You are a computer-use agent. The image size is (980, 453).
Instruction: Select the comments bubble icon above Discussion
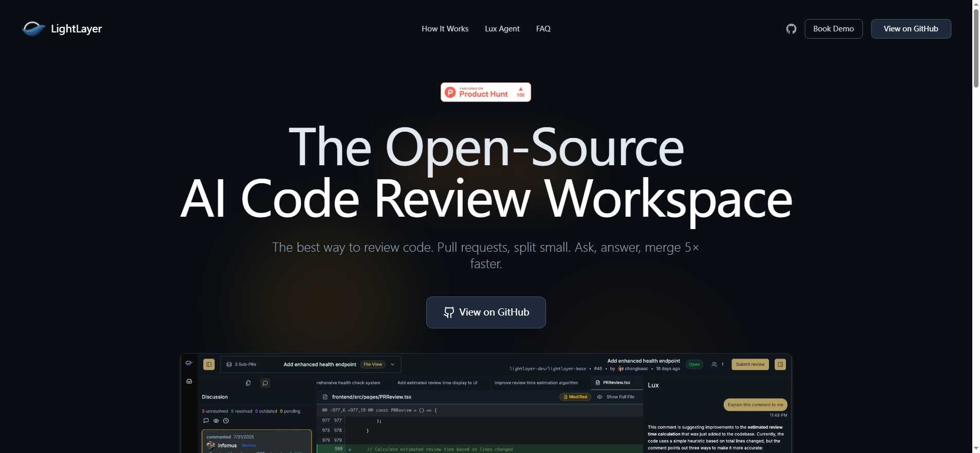[265, 383]
